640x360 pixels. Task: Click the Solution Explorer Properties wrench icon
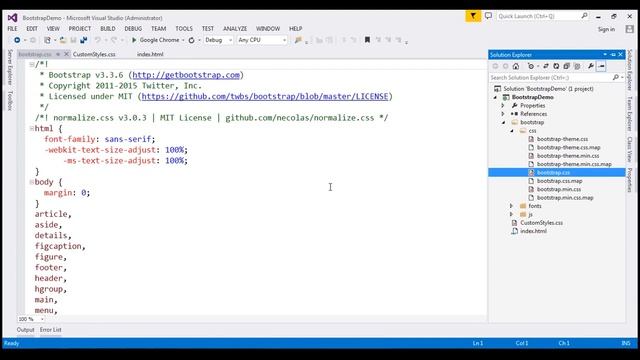click(x=591, y=66)
